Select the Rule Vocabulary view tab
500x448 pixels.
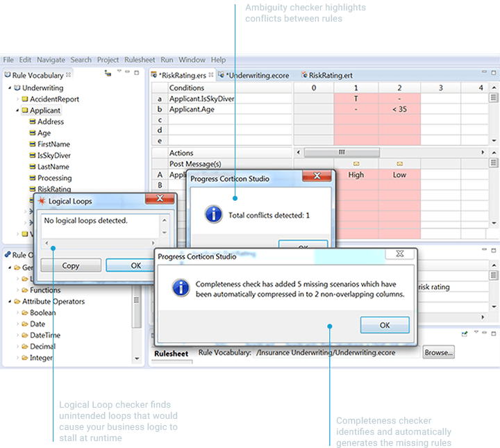coord(37,75)
